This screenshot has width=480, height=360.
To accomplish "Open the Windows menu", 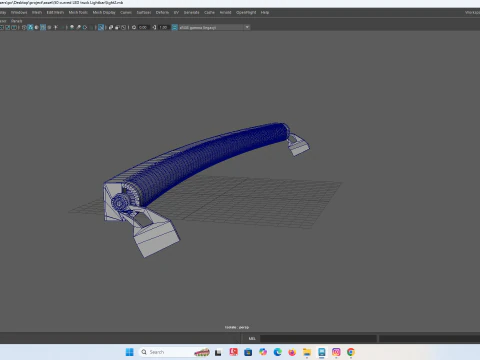I will coord(19,12).
